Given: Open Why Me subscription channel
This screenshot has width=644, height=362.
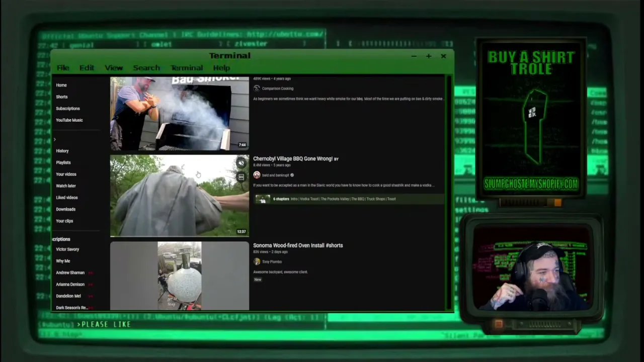Looking at the screenshot, I should pyautogui.click(x=63, y=261).
